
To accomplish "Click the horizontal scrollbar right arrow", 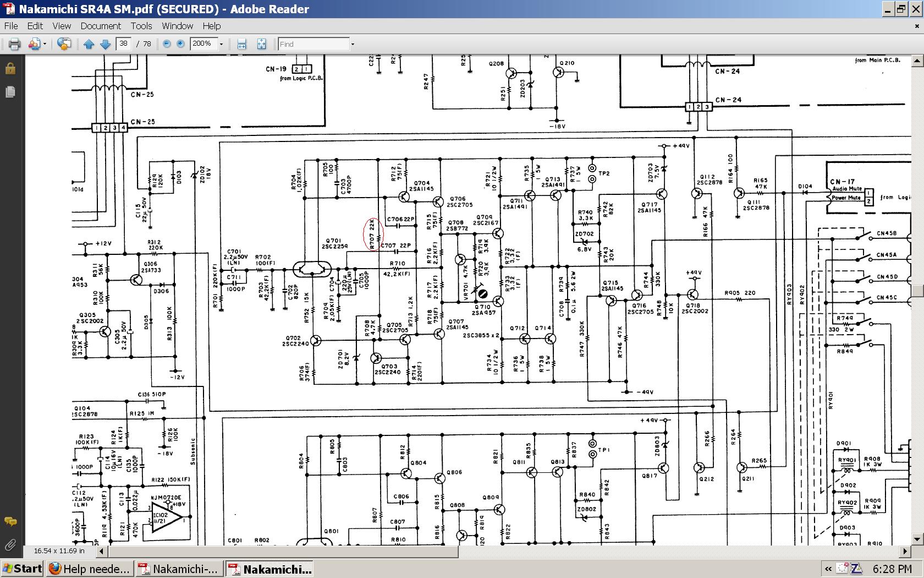I will [x=905, y=550].
